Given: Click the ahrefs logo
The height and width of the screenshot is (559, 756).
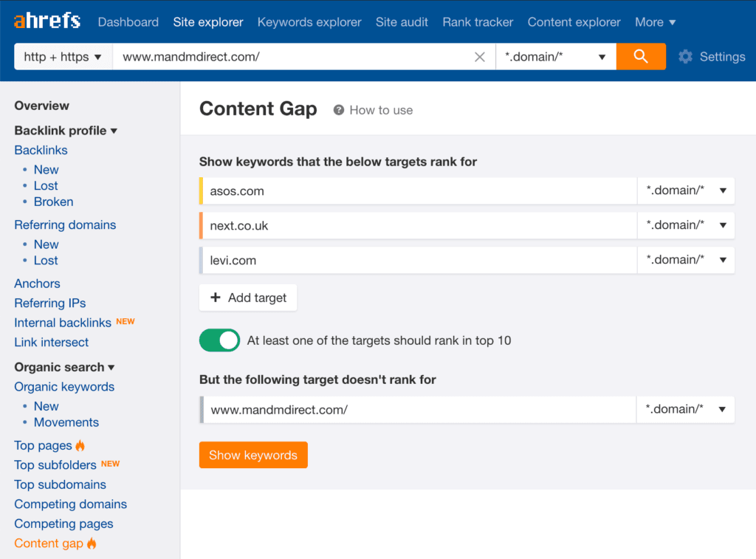Looking at the screenshot, I should click(47, 21).
